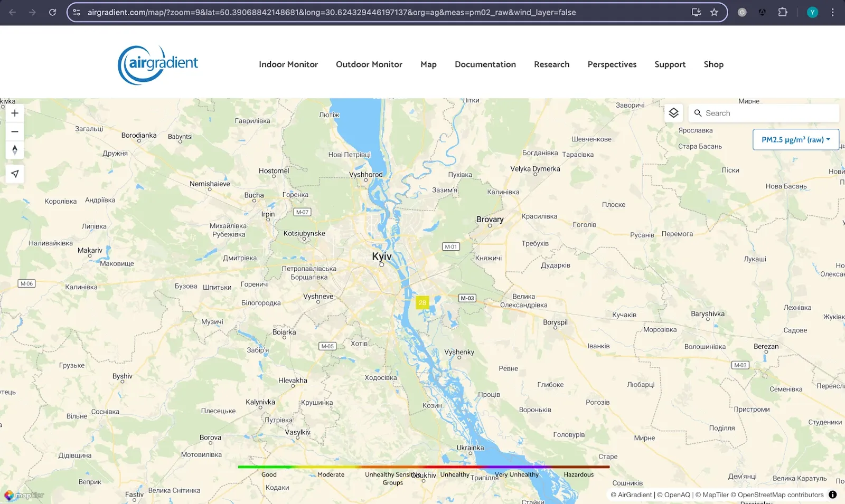
Task: Open the browser extensions puzzle icon
Action: point(783,12)
